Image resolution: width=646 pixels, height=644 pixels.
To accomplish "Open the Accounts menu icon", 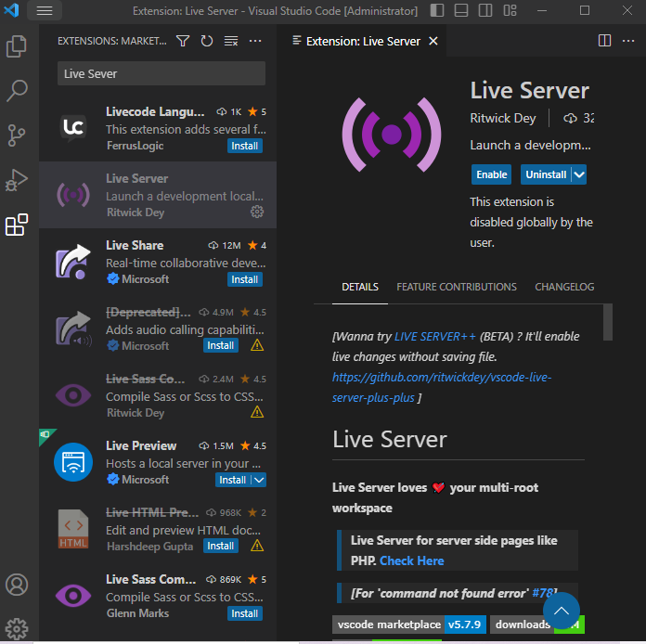I will click(17, 585).
